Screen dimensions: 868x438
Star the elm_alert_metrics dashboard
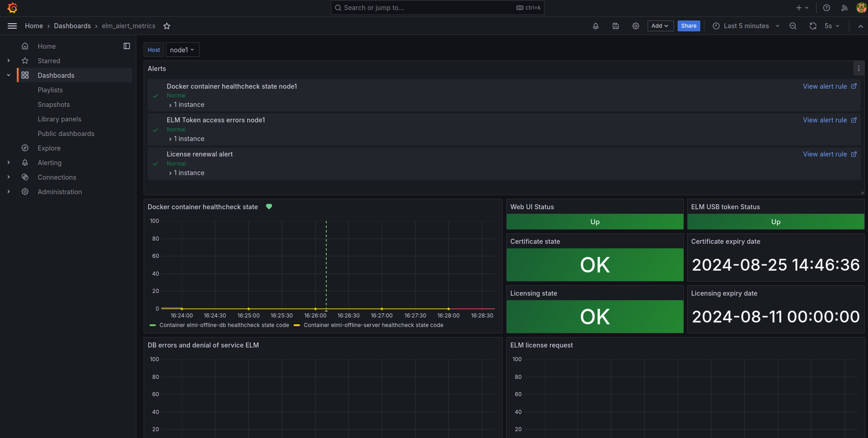tap(167, 26)
